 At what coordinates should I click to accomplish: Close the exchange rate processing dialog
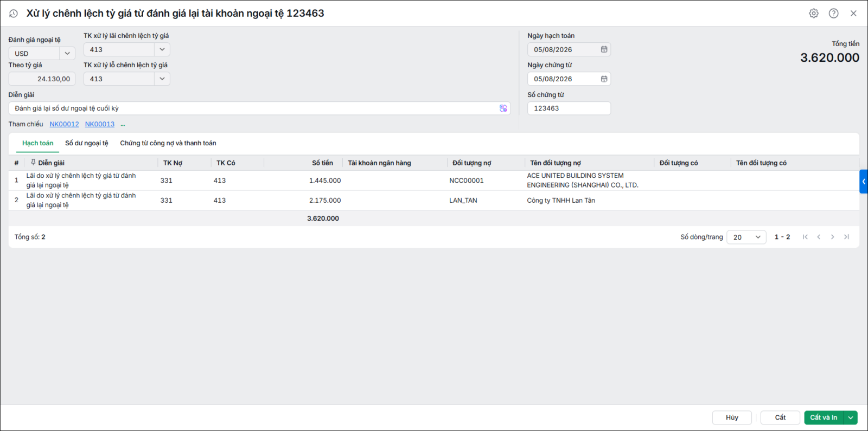[853, 14]
